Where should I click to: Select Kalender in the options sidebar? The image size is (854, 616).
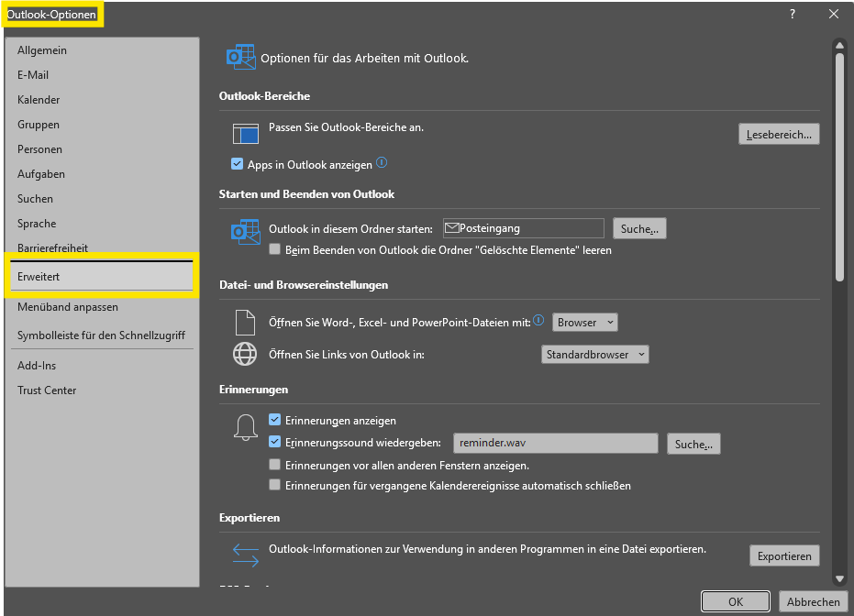(x=39, y=100)
